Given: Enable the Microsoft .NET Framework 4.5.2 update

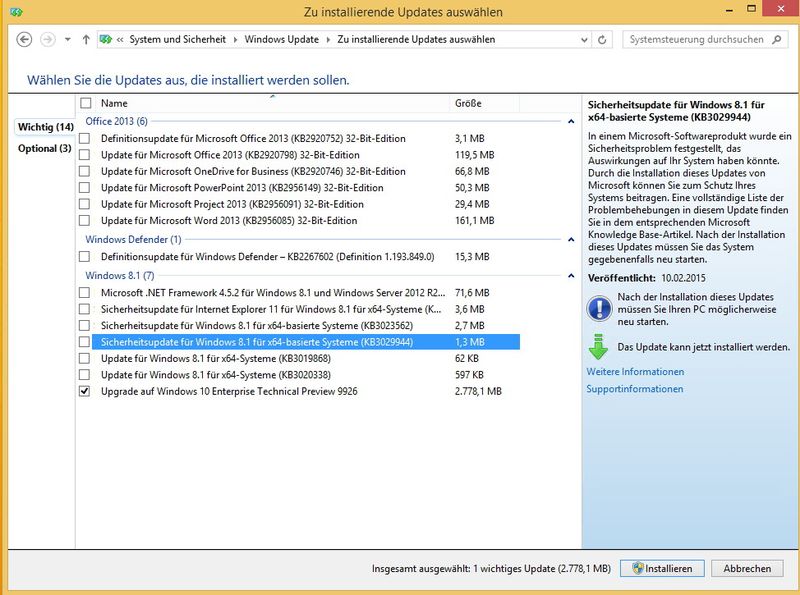Looking at the screenshot, I should pos(86,294).
